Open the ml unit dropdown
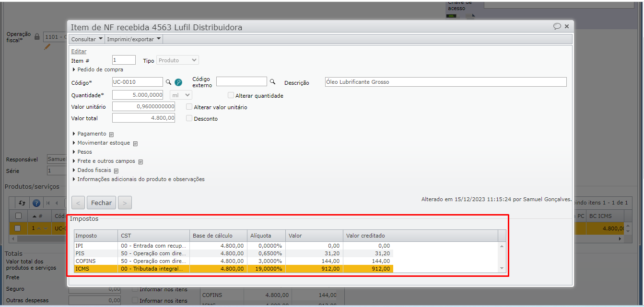This screenshot has height=307, width=644. pos(181,95)
